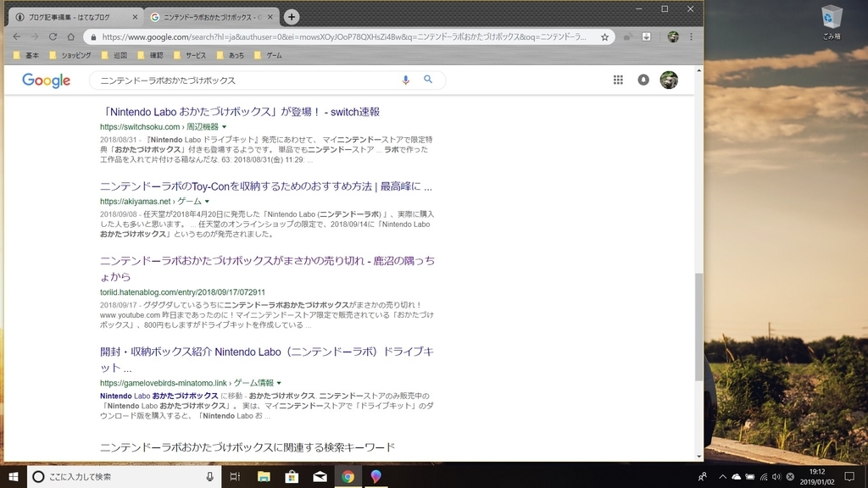Image resolution: width=868 pixels, height=488 pixels.
Task: Open the Toy-Con storage methods result
Action: [x=265, y=186]
